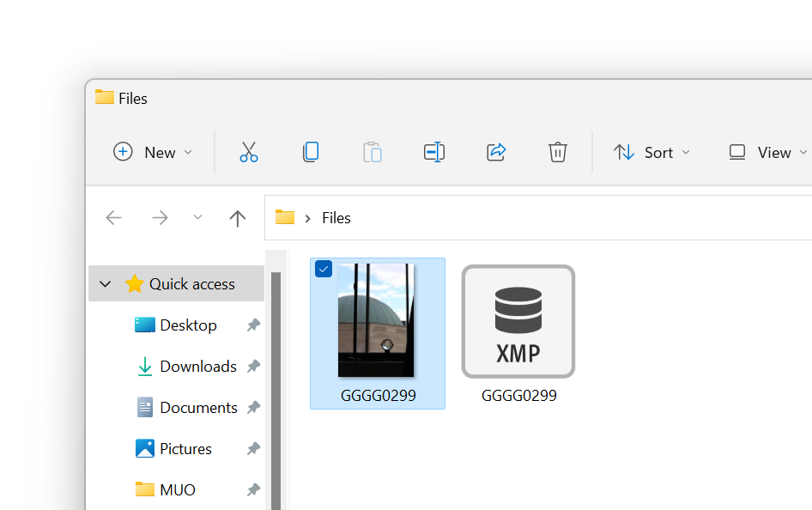Navigate up with the up arrow

(x=238, y=218)
